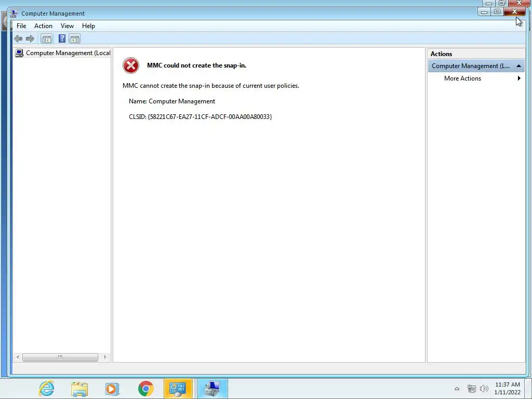Screen dimensions: 532x399
Task: Minimize the Computer Management window
Action: coord(484,12)
